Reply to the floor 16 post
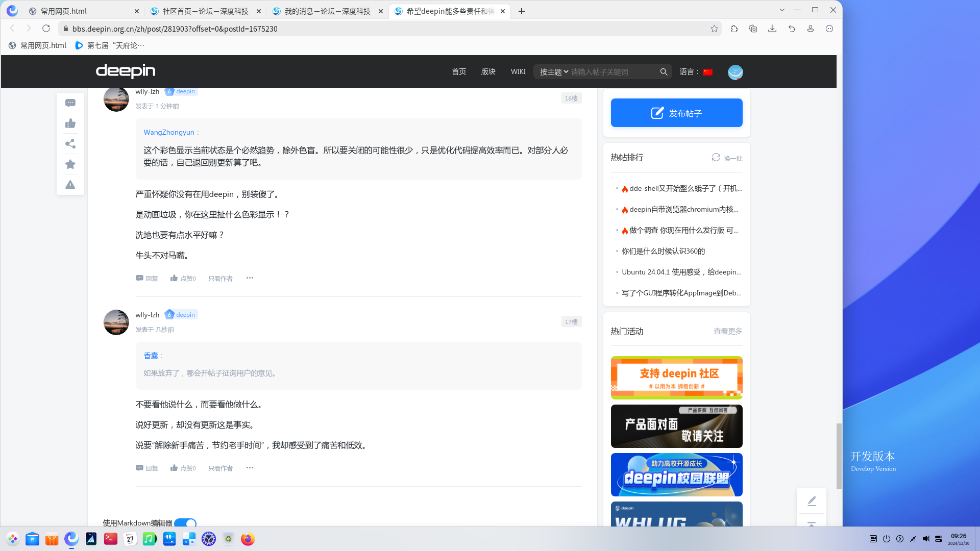The width and height of the screenshot is (980, 551). 147,279
